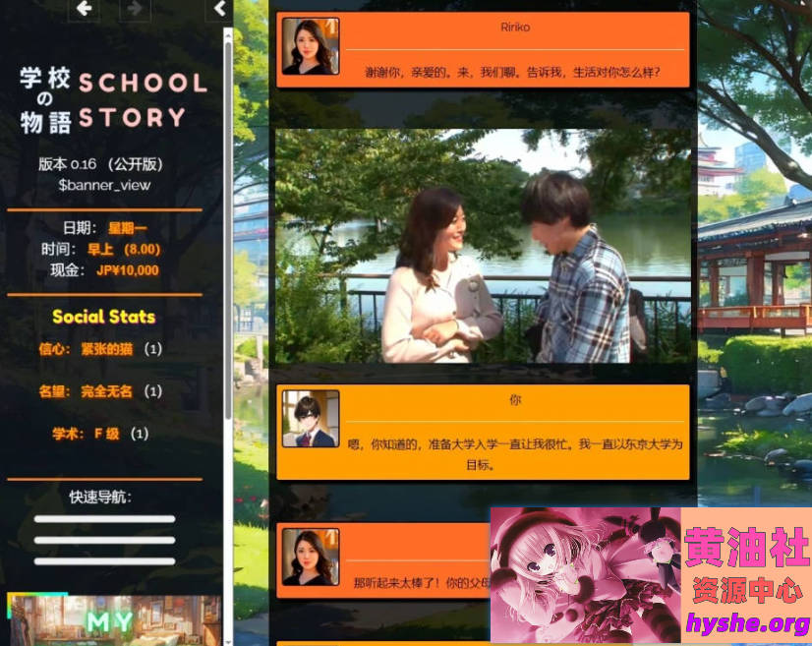Collapse the sidebar with the chevron toggle
Screen dimensions: 812x646
[218, 9]
